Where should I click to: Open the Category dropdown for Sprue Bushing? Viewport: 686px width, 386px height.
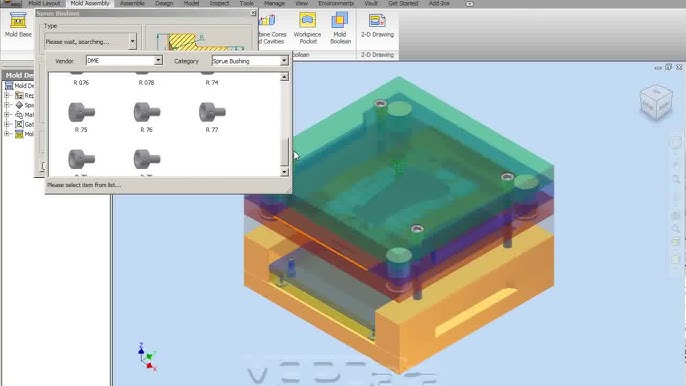click(250, 61)
